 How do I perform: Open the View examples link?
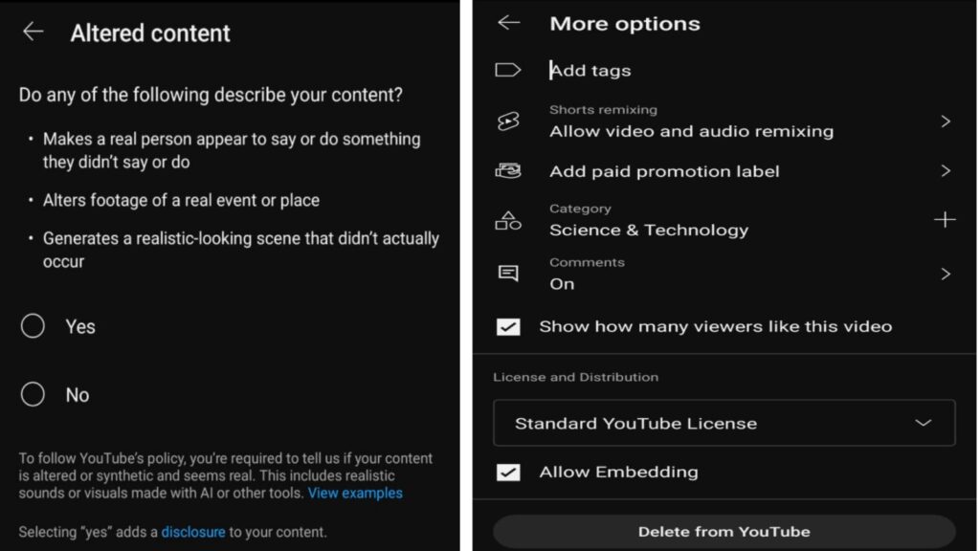point(355,494)
